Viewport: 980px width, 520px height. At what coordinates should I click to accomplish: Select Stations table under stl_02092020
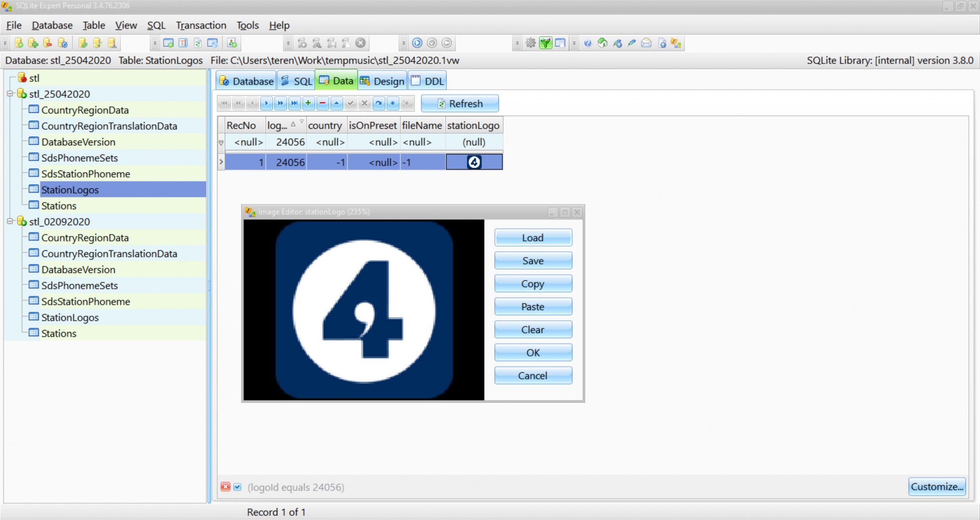click(59, 333)
